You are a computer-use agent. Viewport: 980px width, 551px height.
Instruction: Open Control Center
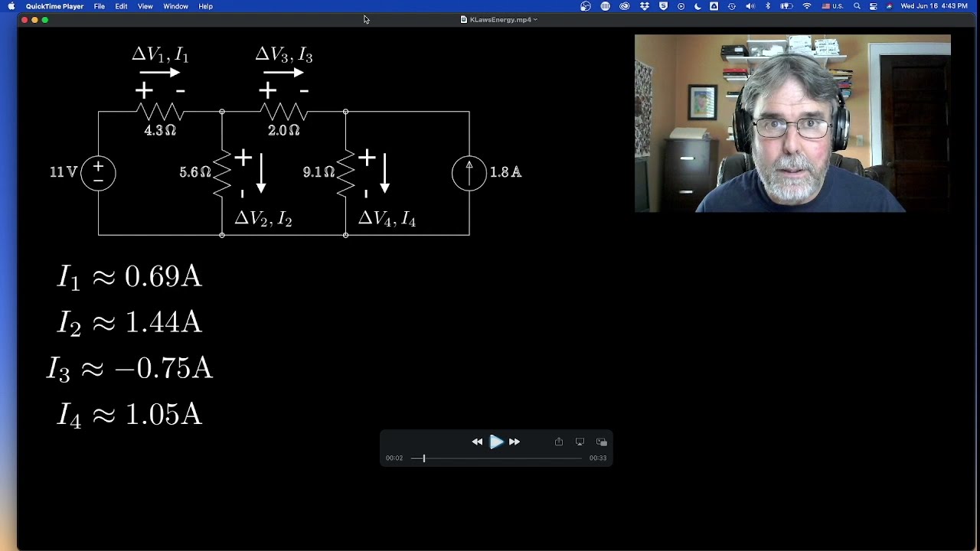pyautogui.click(x=873, y=6)
